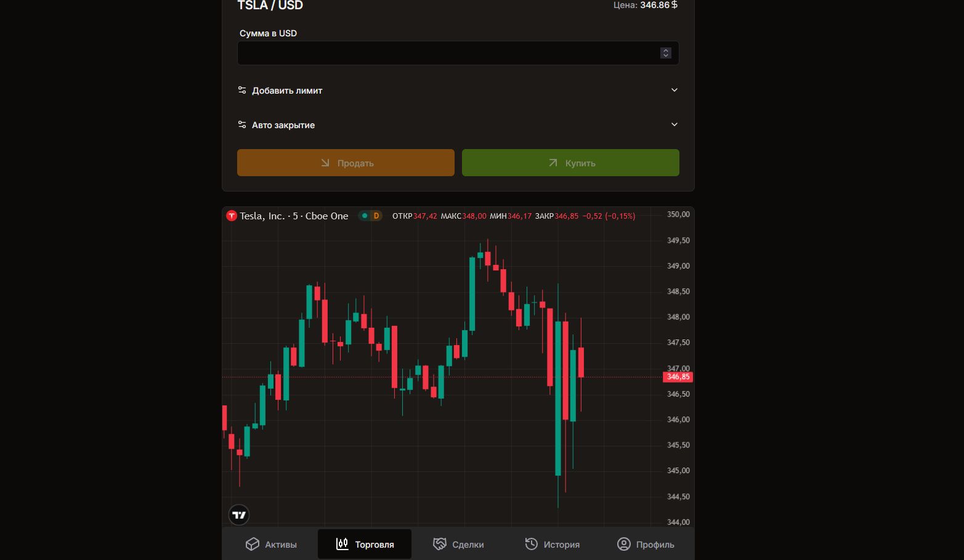Screen dimensions: 964x560
Task: Click the TradingView logo on the chart
Action: point(239,515)
